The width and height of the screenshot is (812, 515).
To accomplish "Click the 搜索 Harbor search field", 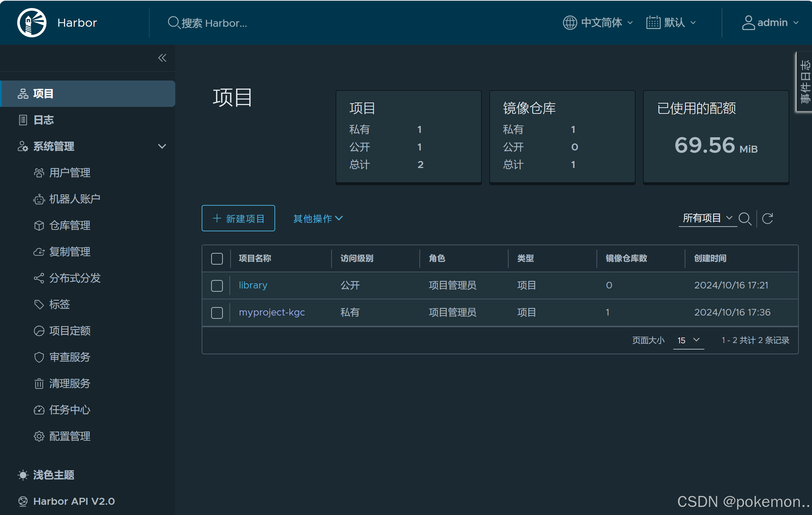I will click(x=214, y=23).
